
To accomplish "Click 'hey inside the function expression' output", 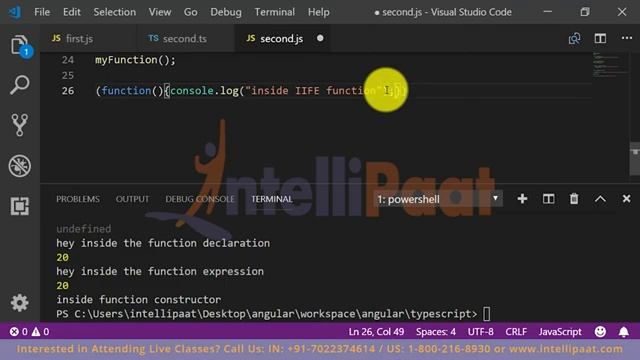I will (160, 271).
